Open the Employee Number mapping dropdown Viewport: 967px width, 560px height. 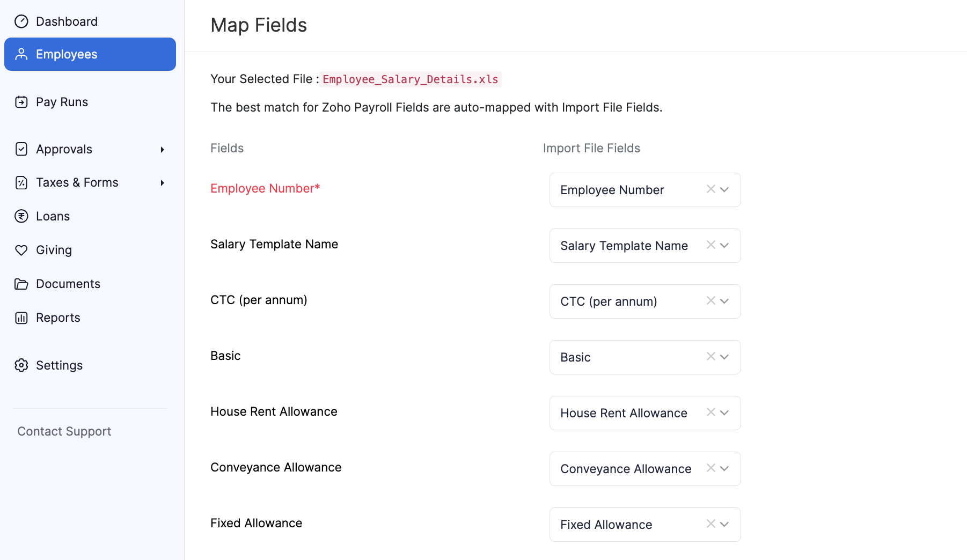[x=724, y=190]
